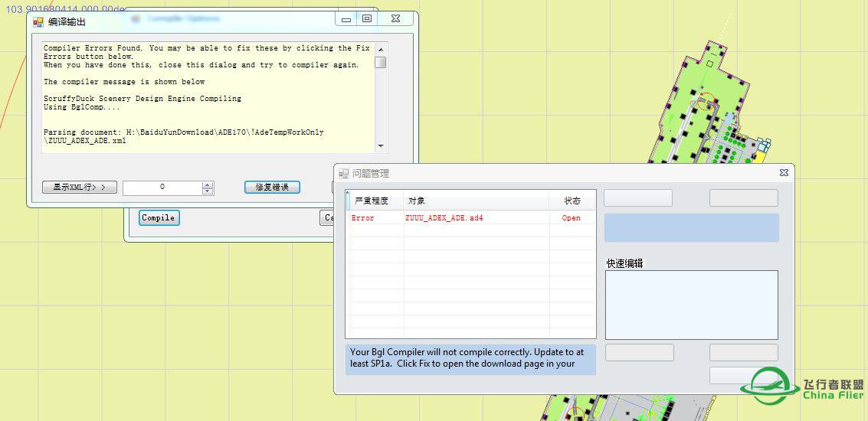
Task: Select the ZUUU_ADEX_ADE.ad4 object cell
Action: click(477, 218)
